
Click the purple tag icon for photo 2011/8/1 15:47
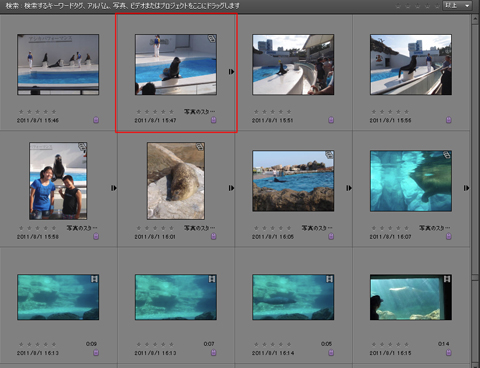[214, 120]
